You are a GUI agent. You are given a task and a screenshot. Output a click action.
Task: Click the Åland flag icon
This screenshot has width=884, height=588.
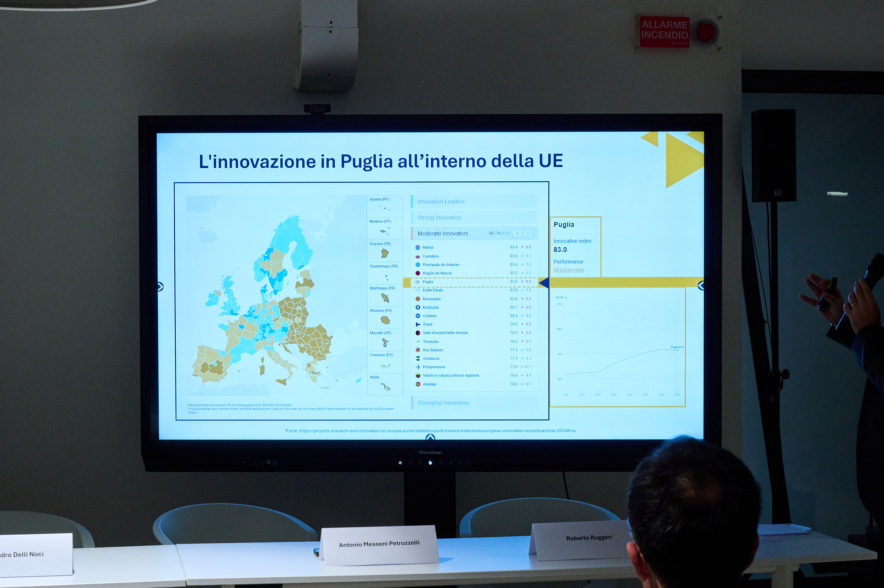(418, 324)
